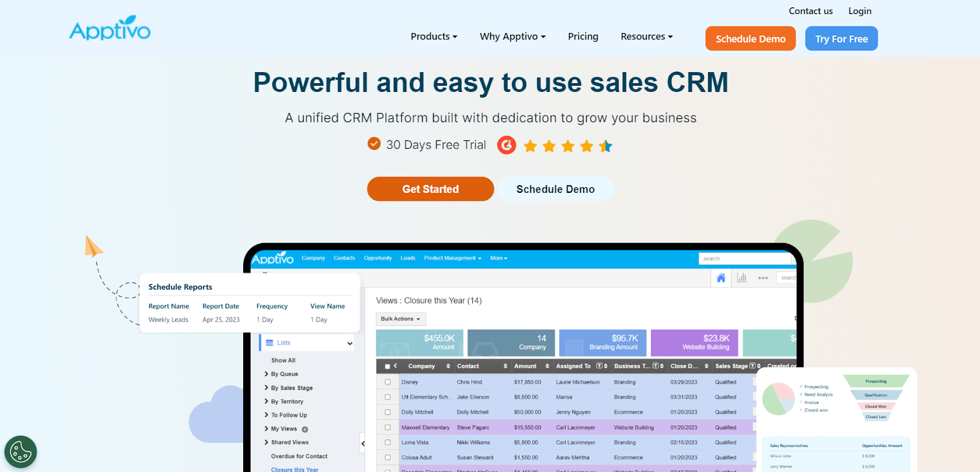Open the Resources dropdown menu
Image resolution: width=980 pixels, height=472 pixels.
coord(647,37)
